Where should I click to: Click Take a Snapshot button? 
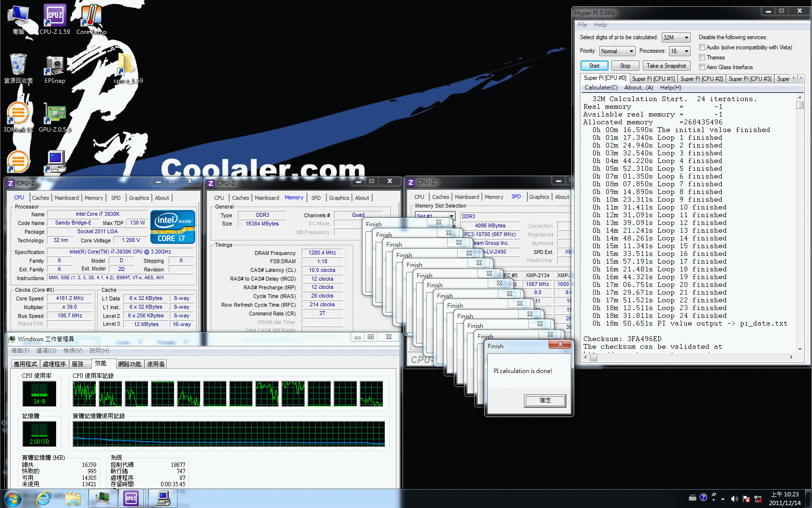coord(666,66)
